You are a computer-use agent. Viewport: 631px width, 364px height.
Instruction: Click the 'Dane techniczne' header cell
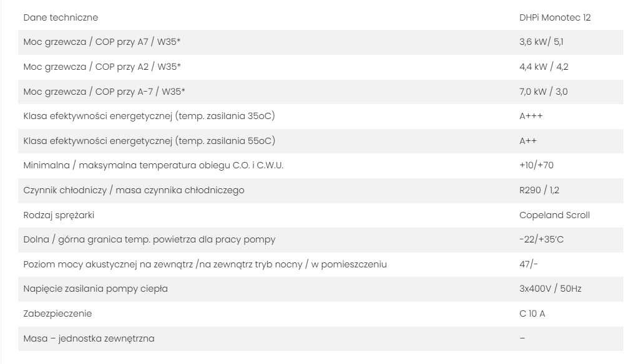(x=61, y=17)
